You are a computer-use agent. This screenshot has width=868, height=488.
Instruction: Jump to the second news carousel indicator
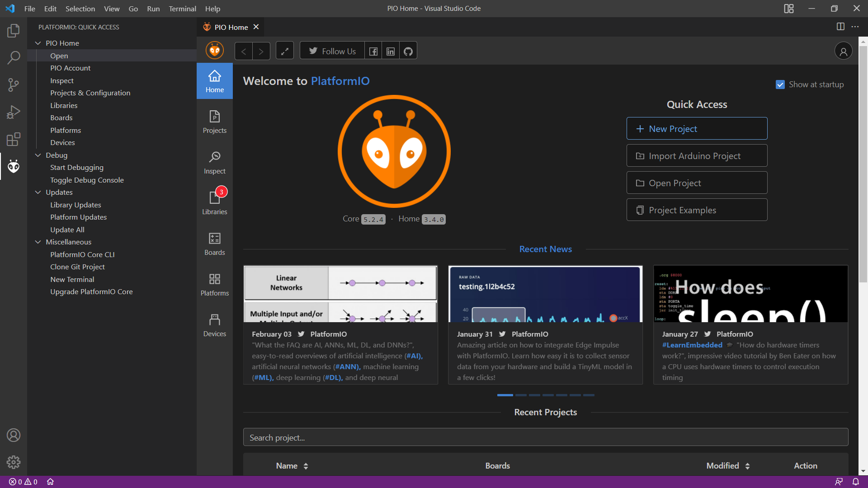click(x=521, y=395)
